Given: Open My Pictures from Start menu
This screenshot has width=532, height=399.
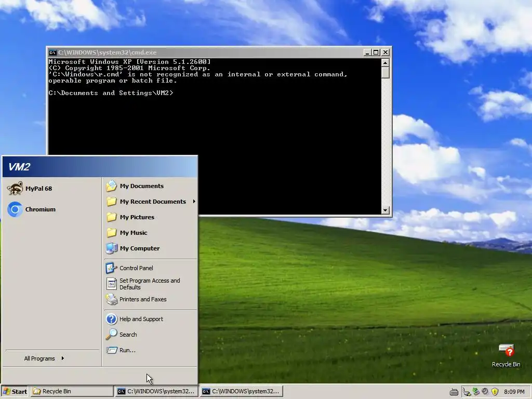Looking at the screenshot, I should [150, 217].
